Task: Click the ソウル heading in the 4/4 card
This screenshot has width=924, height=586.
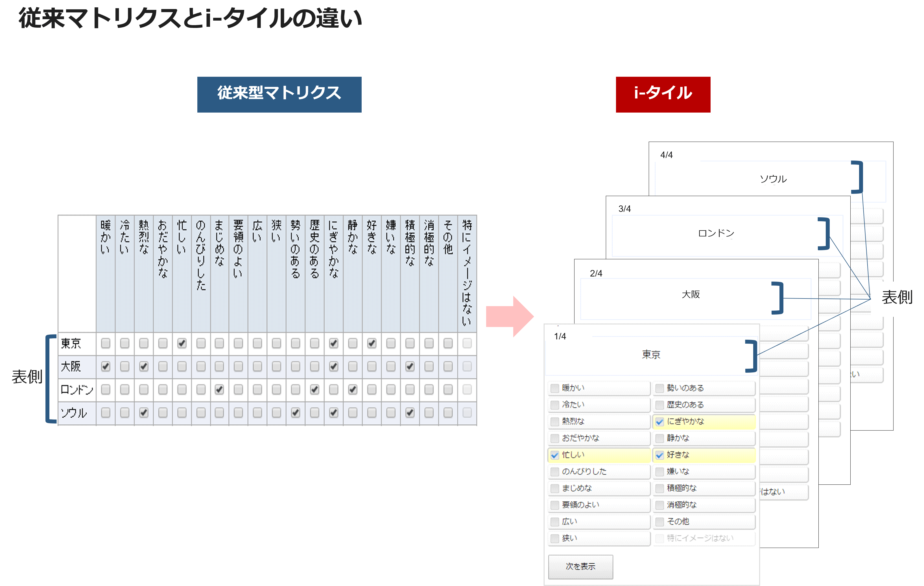Action: pos(773,179)
